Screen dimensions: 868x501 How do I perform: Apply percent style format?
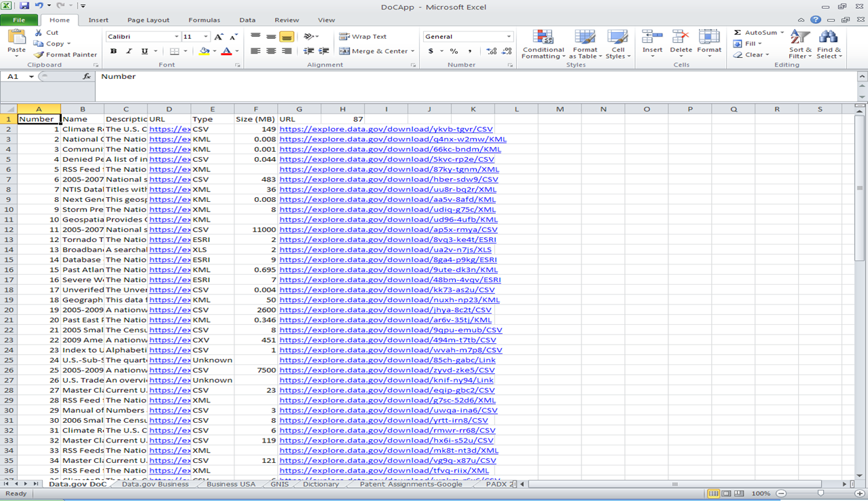[x=454, y=51]
